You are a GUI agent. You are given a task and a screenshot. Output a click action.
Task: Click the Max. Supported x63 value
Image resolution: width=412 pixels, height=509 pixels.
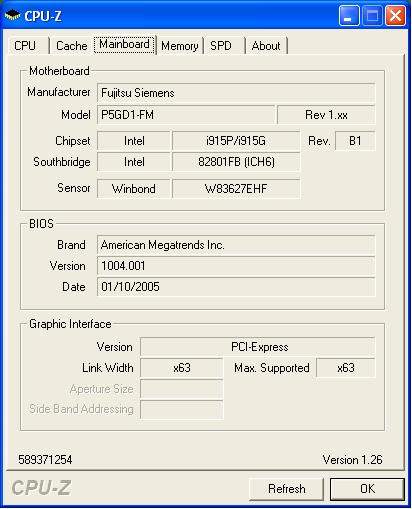pos(346,368)
